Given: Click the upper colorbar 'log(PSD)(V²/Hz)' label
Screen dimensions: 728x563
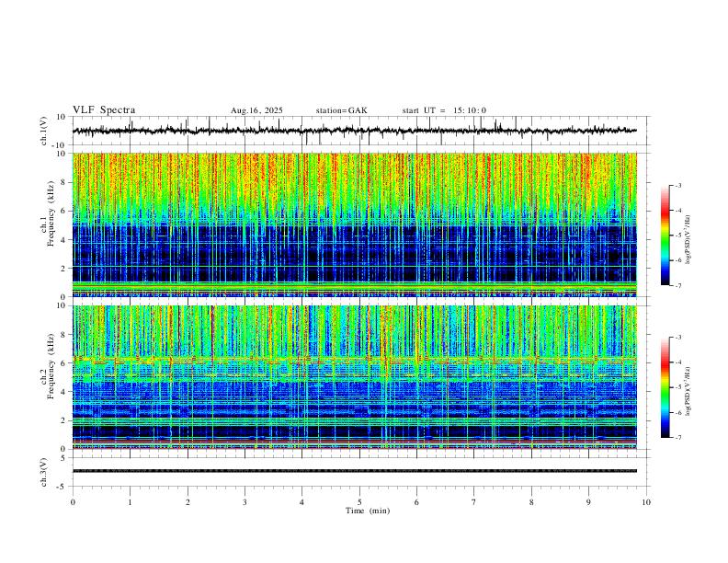Looking at the screenshot, I should point(688,240).
